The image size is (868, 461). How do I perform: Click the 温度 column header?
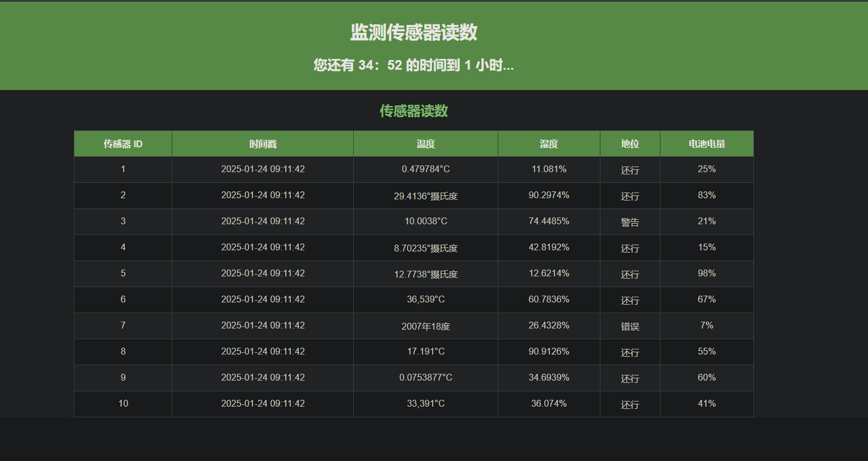[x=426, y=144]
